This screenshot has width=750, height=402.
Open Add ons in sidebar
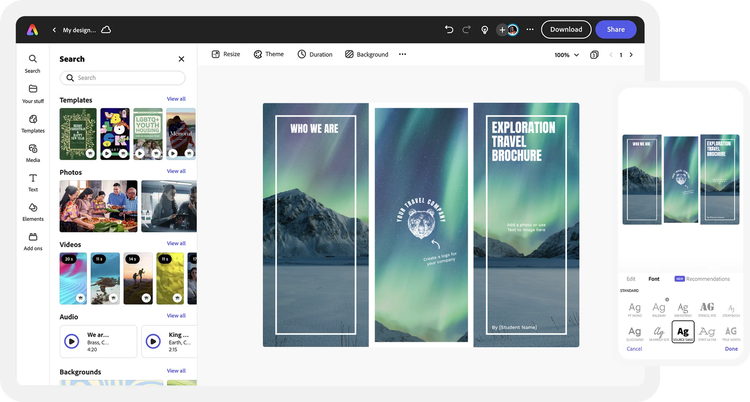coord(33,242)
